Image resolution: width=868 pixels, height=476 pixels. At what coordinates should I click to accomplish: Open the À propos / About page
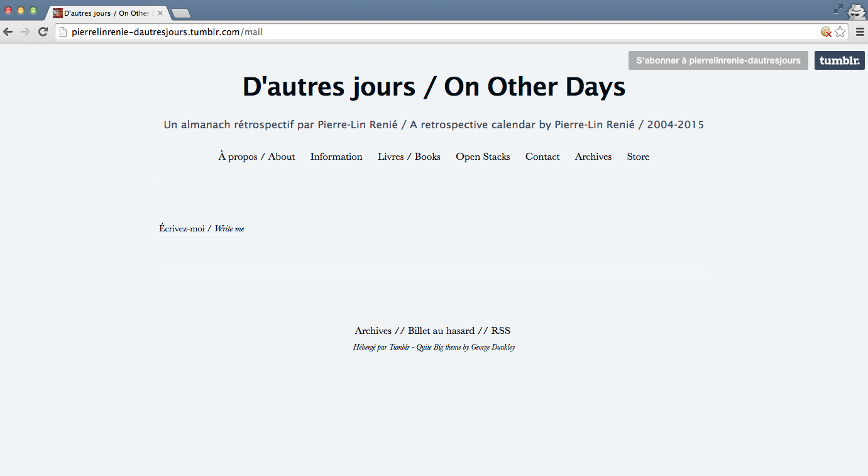tap(256, 157)
